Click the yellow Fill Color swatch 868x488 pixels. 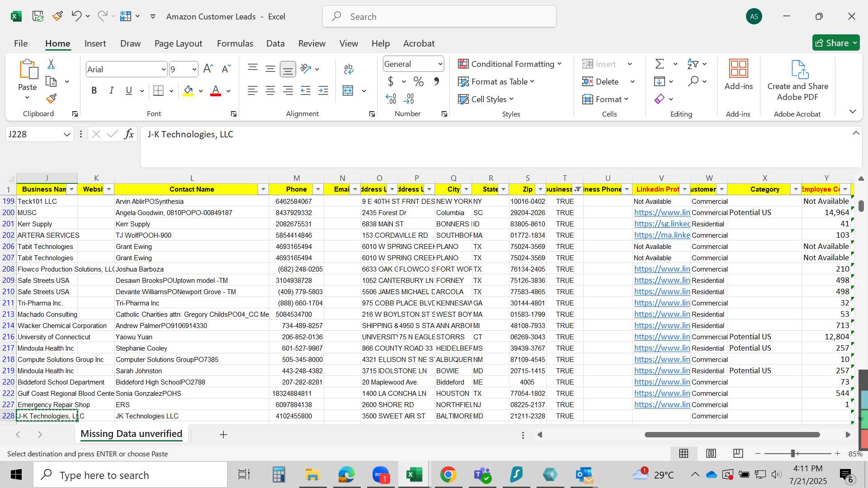[188, 91]
